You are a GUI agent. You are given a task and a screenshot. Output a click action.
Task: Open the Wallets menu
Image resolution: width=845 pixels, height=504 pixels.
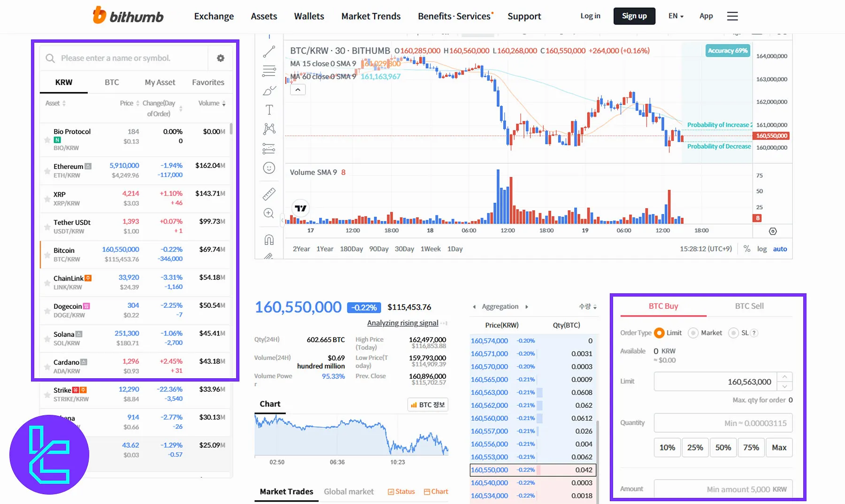pos(309,16)
